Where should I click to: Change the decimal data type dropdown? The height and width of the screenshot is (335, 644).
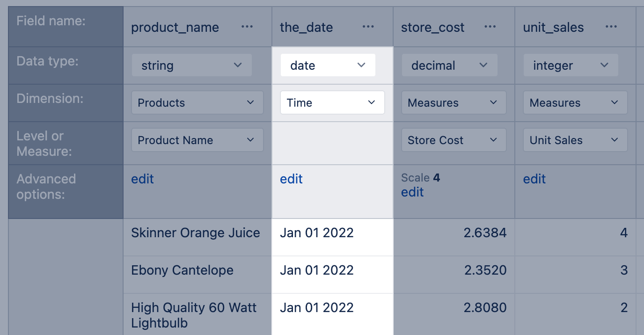pos(449,66)
